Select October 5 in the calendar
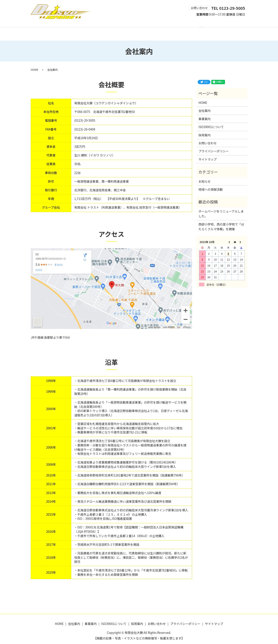This screenshot has width=278, height=644. tap(228, 254)
